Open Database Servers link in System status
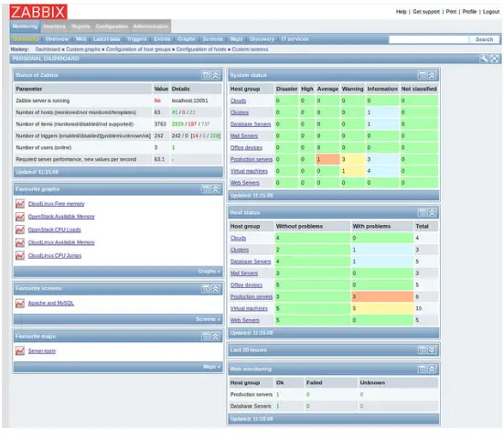The width and height of the screenshot is (504, 440). coord(251,124)
